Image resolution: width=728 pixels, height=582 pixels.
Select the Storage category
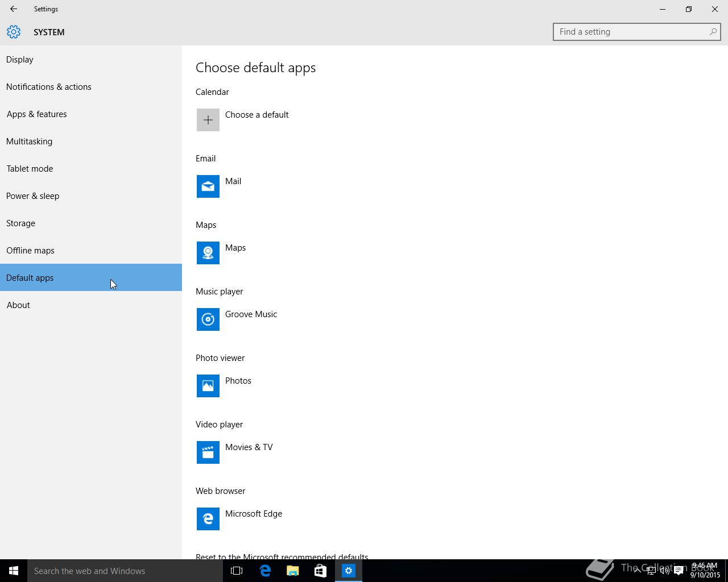(x=91, y=223)
